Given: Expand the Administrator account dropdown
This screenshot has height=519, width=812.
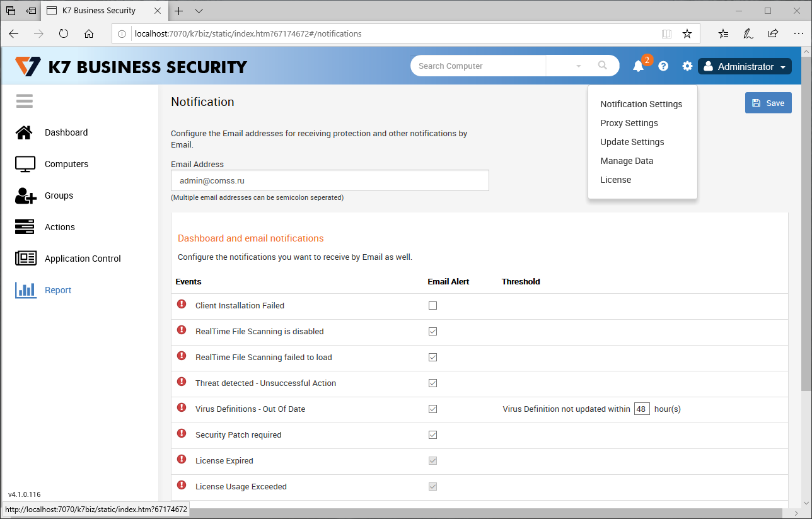Looking at the screenshot, I should (x=745, y=67).
